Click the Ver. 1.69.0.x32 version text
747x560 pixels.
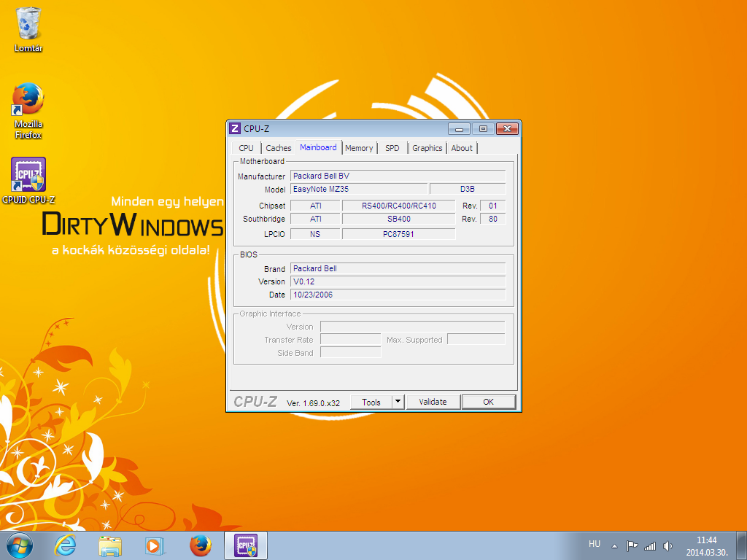point(313,403)
